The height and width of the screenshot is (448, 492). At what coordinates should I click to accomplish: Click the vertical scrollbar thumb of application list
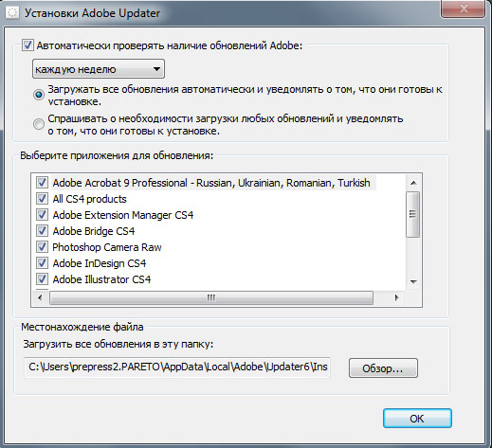point(412,214)
